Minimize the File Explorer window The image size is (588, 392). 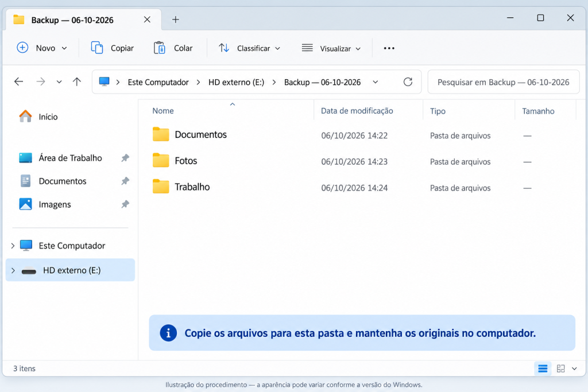510,18
